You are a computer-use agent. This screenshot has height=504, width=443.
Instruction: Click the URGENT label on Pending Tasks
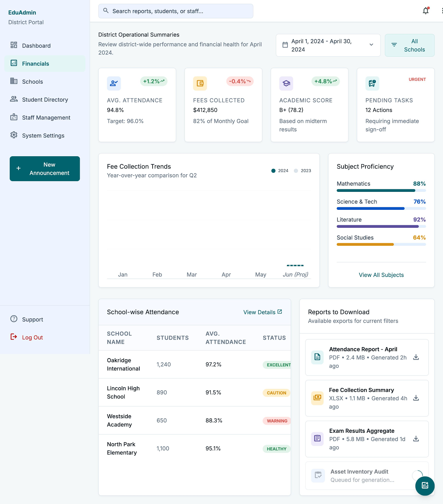click(417, 79)
